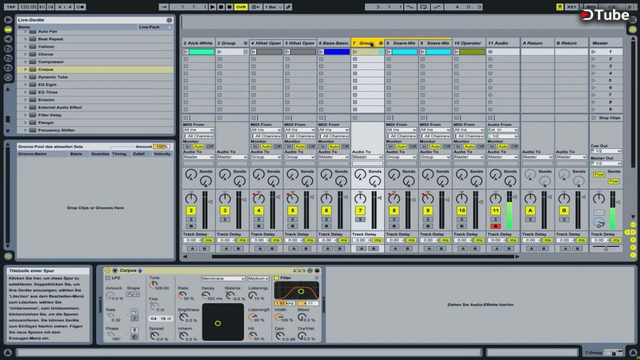Viewport: 640px width, 360px height.
Task: Click the track 7 volume fader handle
Action: pos(380,198)
